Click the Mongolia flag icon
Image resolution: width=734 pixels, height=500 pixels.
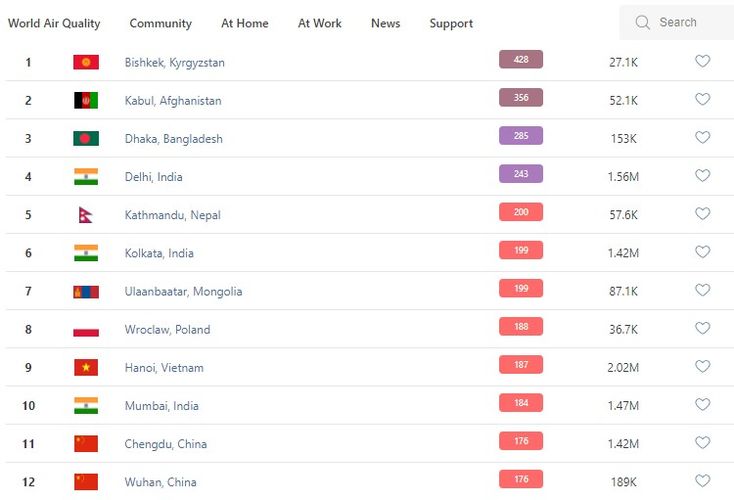[86, 291]
